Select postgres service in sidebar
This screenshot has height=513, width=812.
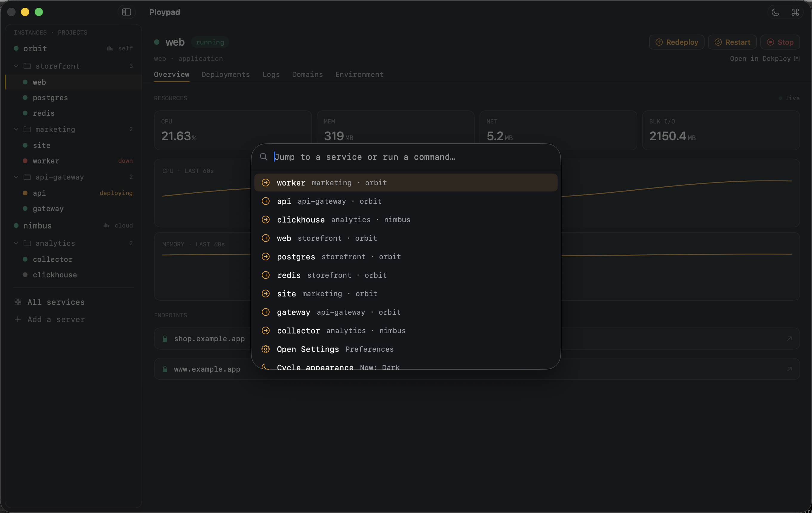click(x=73, y=98)
